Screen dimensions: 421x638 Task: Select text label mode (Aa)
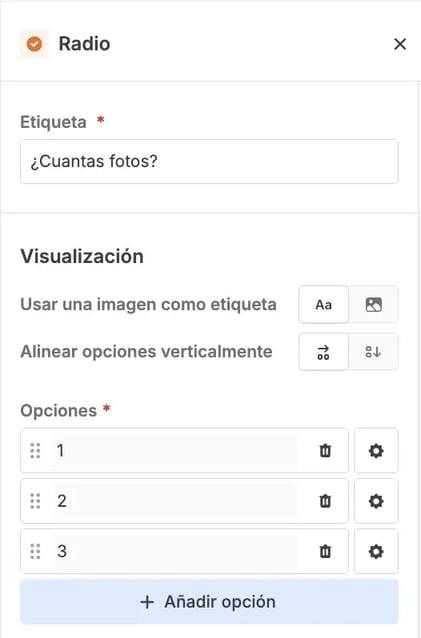click(323, 304)
